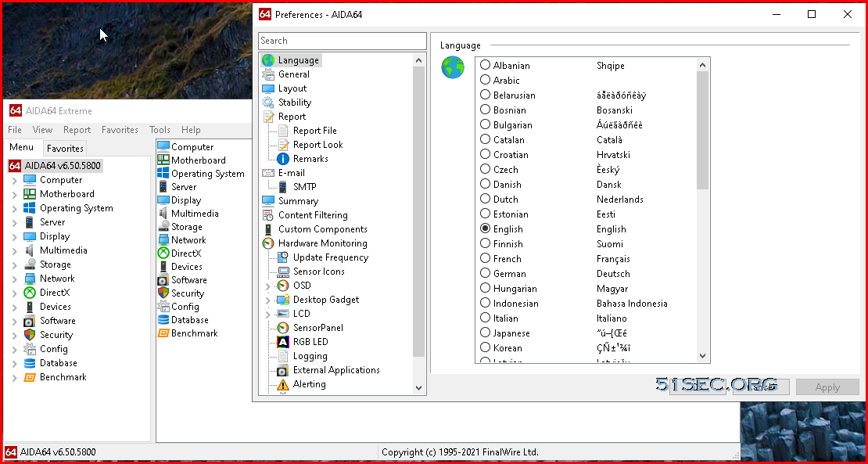868x464 pixels.
Task: Click the Summary icon in Preferences tree
Action: tap(268, 201)
